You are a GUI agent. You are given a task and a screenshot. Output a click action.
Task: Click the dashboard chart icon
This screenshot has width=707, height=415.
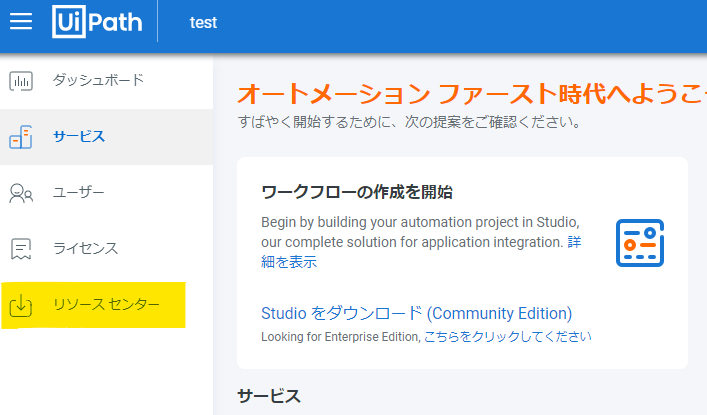click(x=21, y=81)
